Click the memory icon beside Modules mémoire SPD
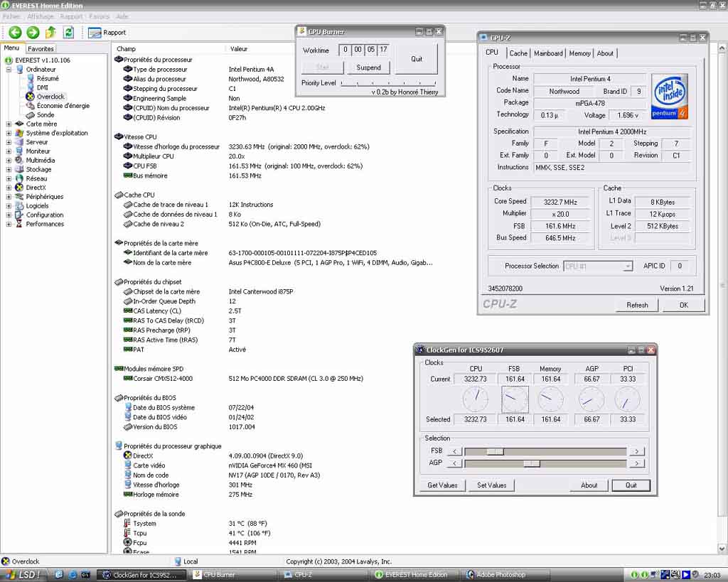Screen dimensions: 728x582 tap(119, 369)
